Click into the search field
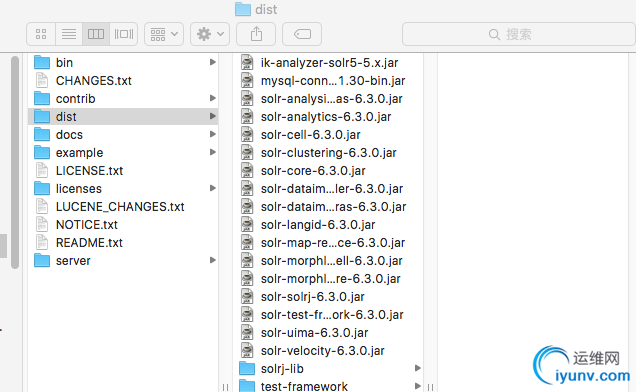 (518, 34)
